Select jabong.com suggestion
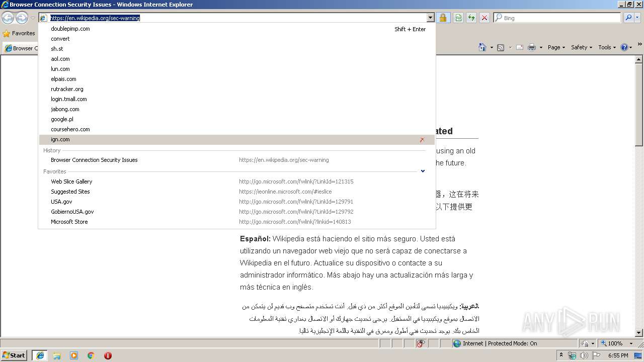This screenshot has height=362, width=644. pos(236,109)
